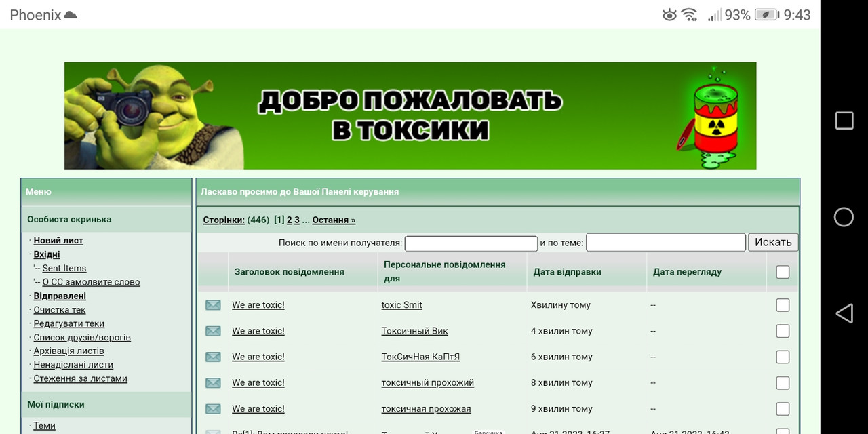
Task: Click the Сторінки pagination label link
Action: 224,220
